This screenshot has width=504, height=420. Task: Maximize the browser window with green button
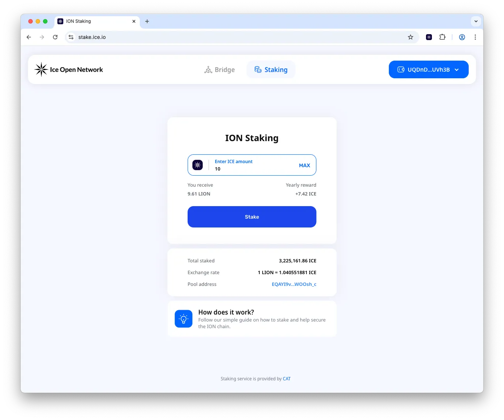pyautogui.click(x=45, y=21)
